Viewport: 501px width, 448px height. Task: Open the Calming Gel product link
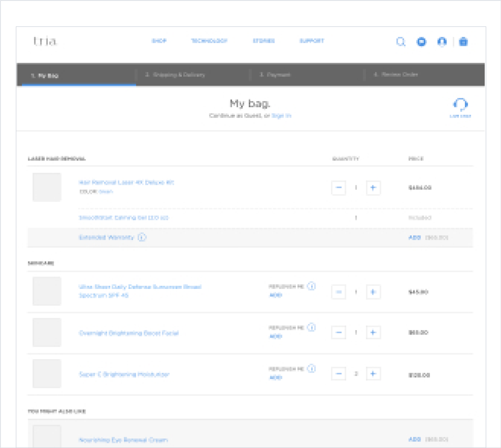coord(124,218)
